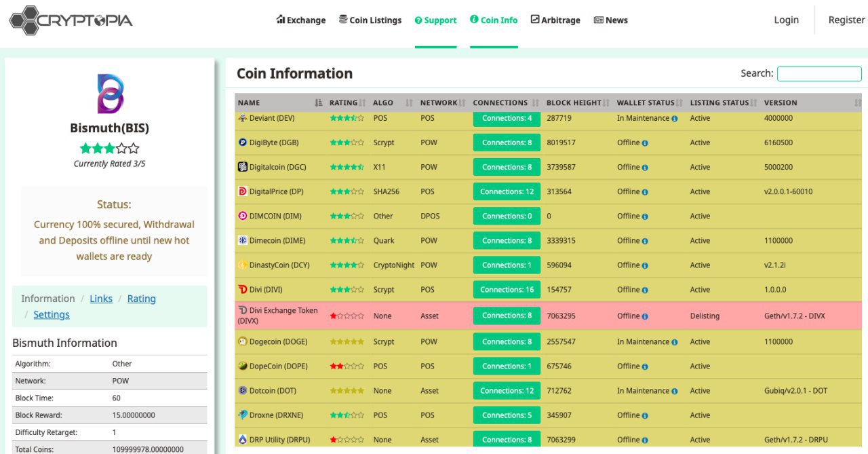
Task: Open the Arbitrage page
Action: (x=555, y=20)
